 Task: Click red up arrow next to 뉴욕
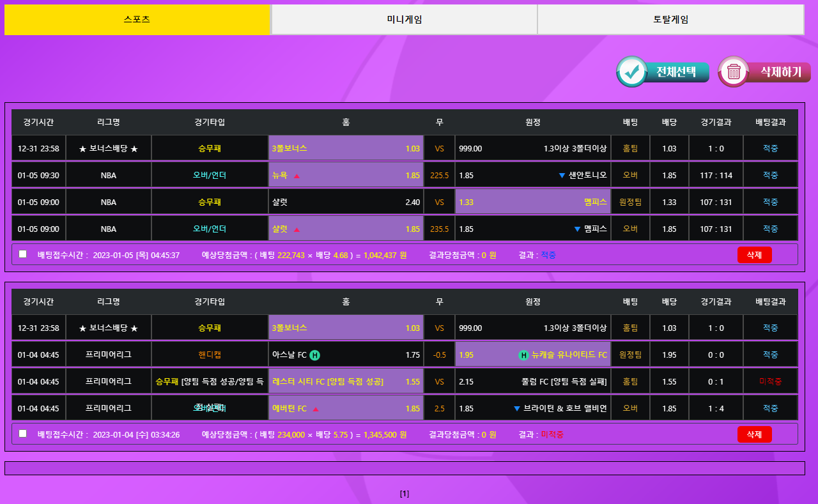[x=297, y=176]
